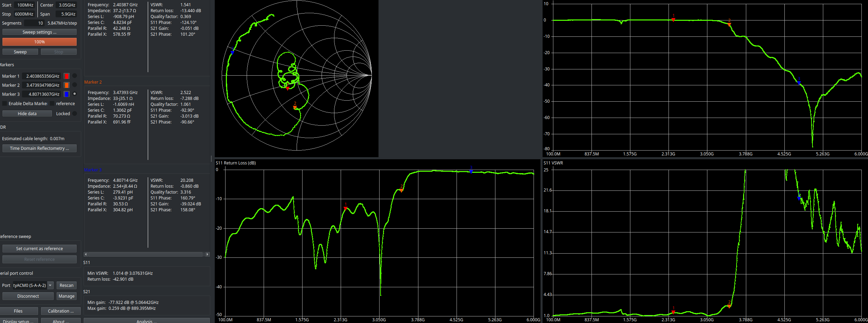Open the Marker 1 red color swatch
Screen dimensions: 868x323
tap(67, 76)
